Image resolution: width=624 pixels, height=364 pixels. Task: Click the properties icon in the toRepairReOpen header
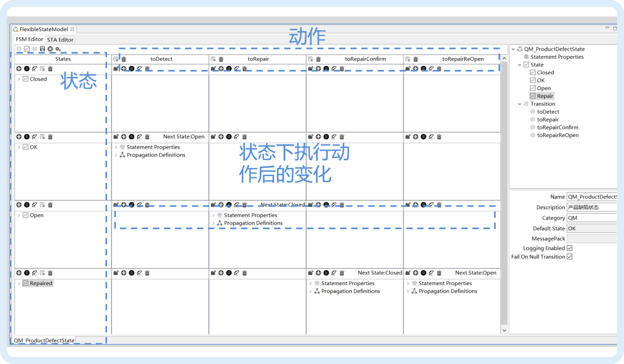(407, 59)
